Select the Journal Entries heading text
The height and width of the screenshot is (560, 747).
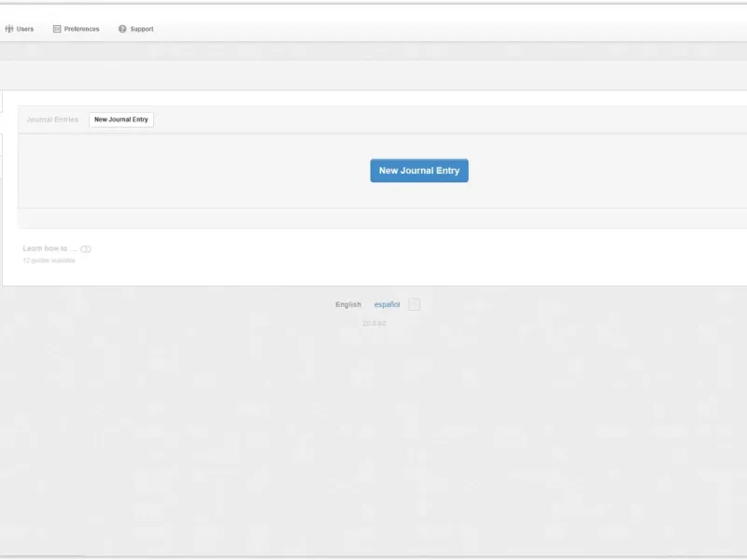[x=52, y=119]
